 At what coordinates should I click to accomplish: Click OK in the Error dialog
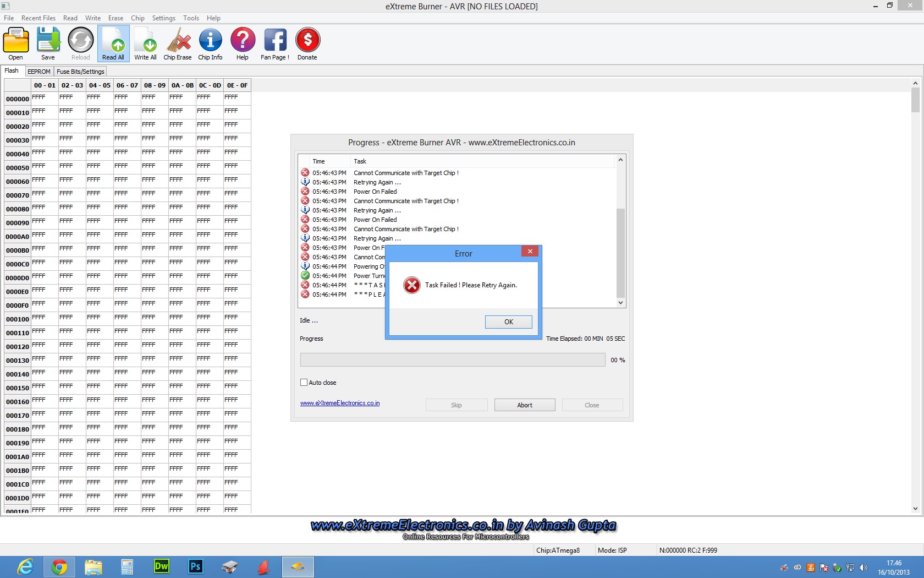click(x=509, y=322)
